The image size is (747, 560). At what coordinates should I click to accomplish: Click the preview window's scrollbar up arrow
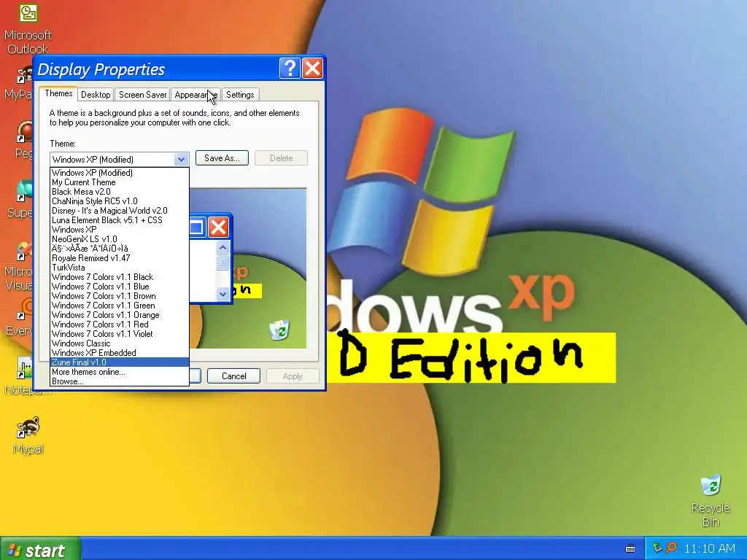[222, 248]
